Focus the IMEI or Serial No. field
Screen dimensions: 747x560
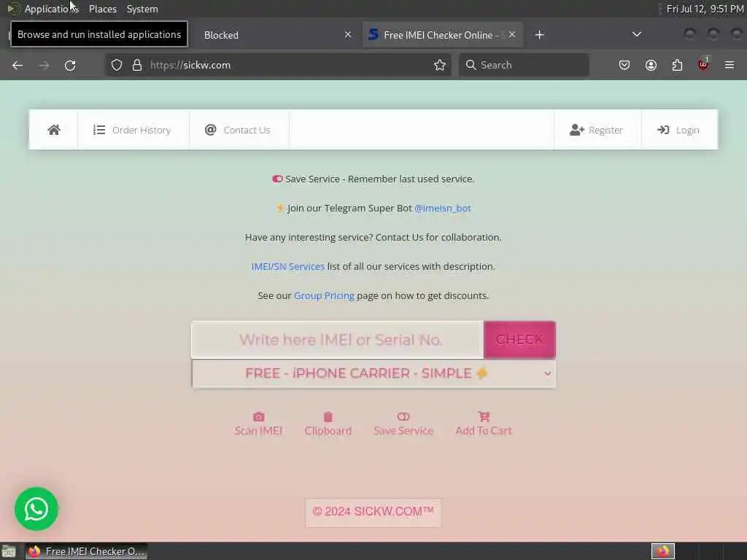pos(337,340)
